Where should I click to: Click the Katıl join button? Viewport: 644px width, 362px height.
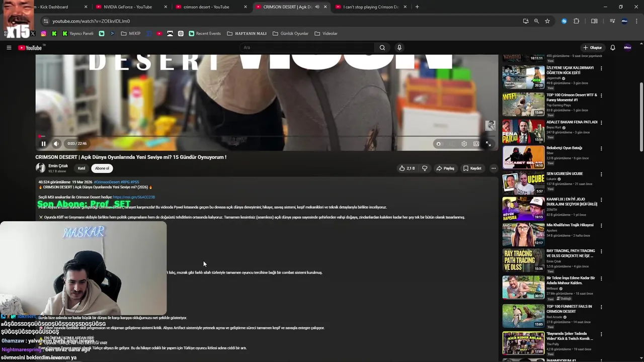click(x=82, y=168)
